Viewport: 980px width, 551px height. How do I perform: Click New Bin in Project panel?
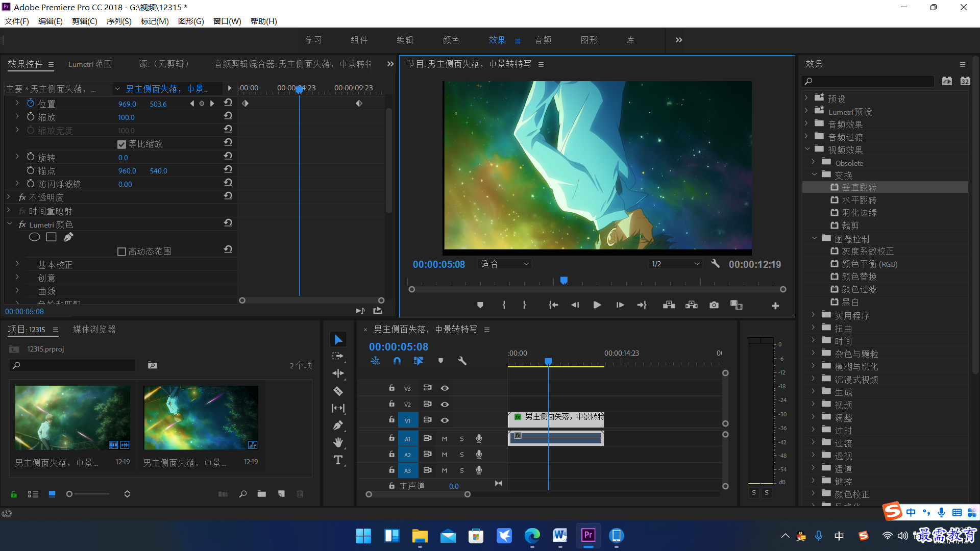[262, 494]
